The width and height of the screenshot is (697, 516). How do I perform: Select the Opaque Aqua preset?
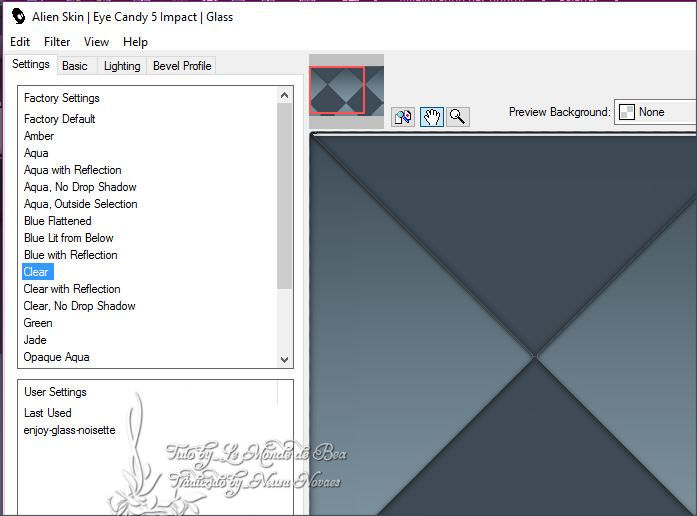(56, 357)
